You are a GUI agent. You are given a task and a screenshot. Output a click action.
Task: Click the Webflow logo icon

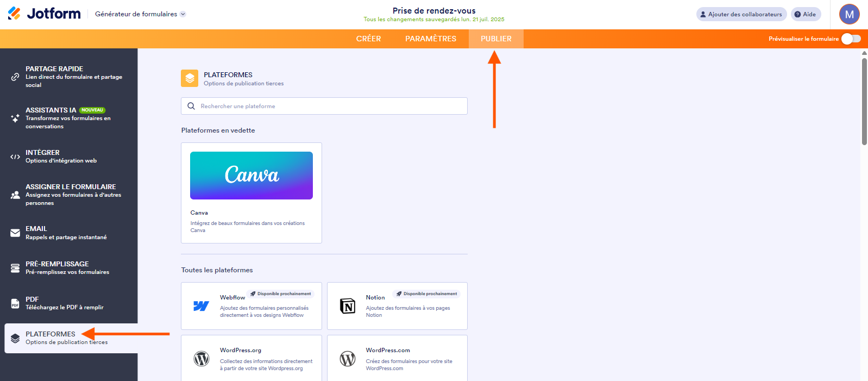tap(202, 306)
